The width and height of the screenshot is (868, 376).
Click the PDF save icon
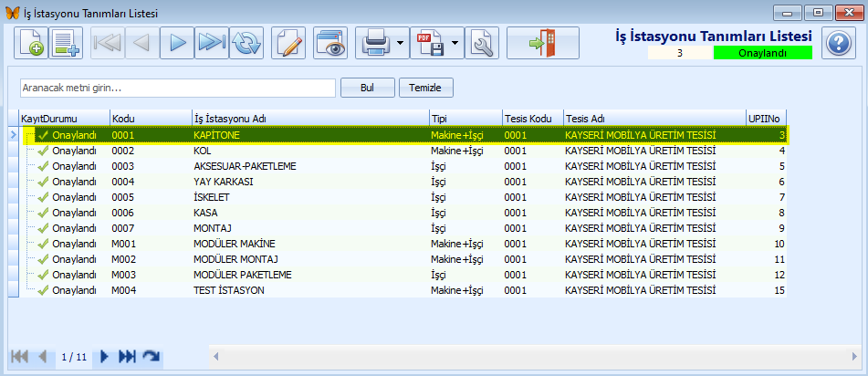pos(431,43)
